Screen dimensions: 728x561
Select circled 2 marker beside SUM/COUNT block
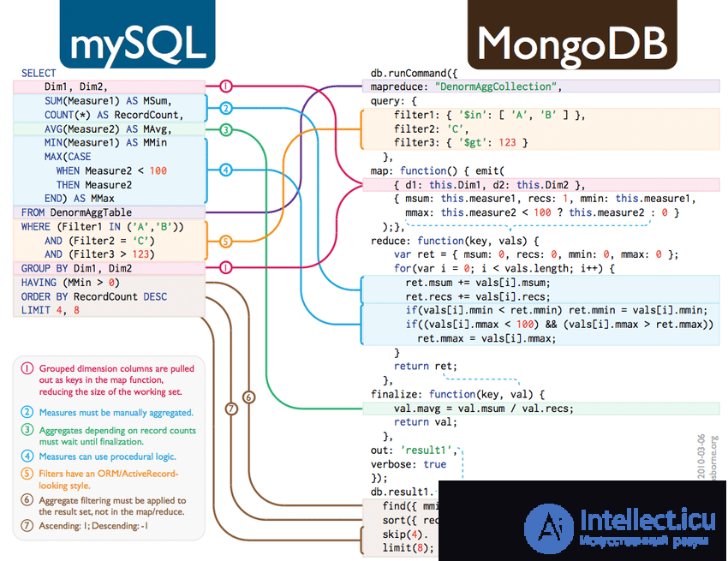click(x=225, y=108)
